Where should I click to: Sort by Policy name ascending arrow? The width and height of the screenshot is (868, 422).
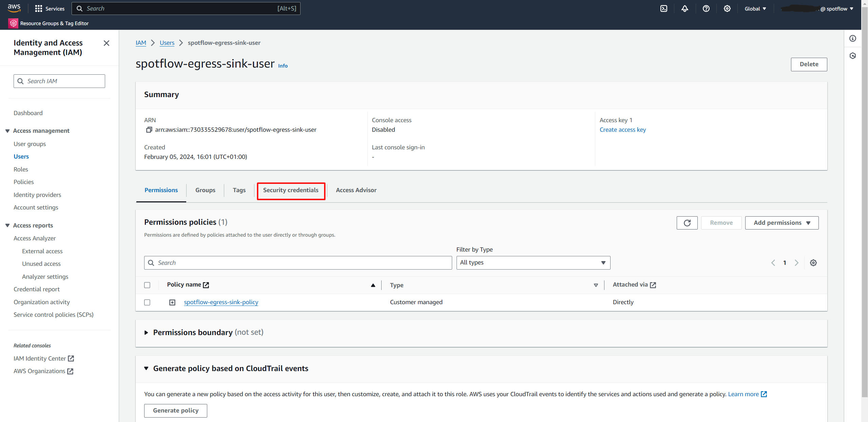[x=373, y=285]
